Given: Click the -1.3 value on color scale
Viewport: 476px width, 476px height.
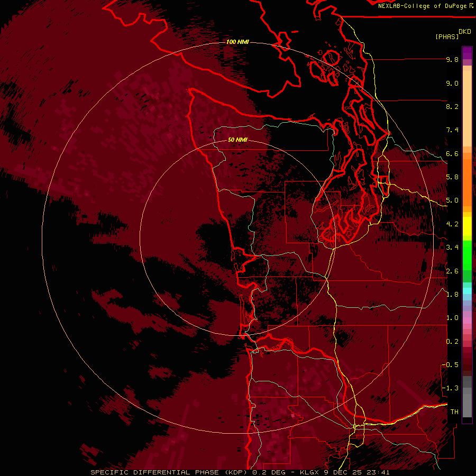Looking at the screenshot, I should coord(451,388).
